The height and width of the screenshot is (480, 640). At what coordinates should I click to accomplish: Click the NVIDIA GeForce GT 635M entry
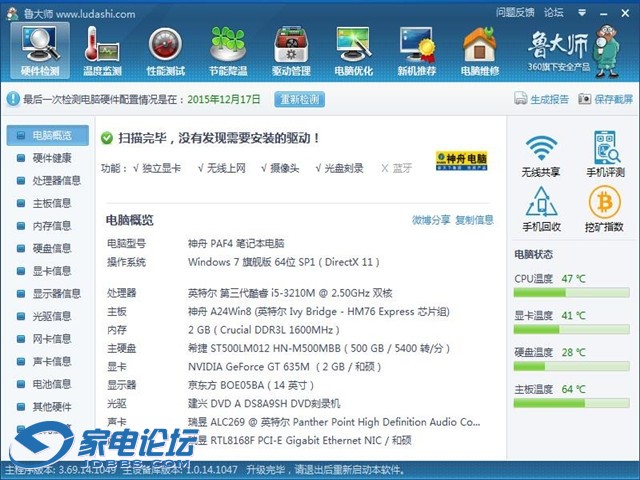coord(284,367)
